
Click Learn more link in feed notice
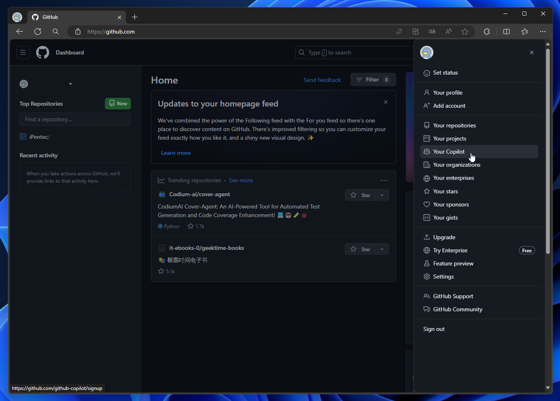click(x=175, y=153)
